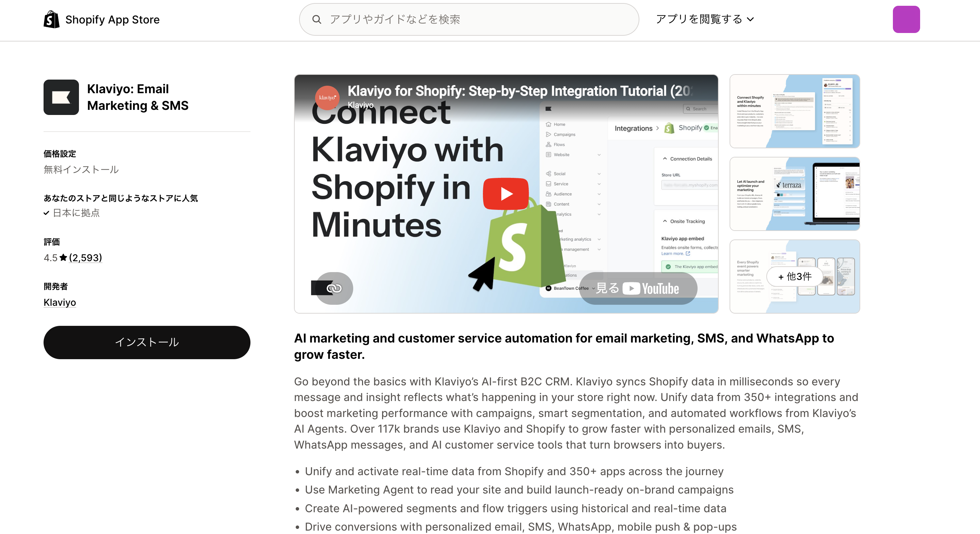Click the Klaviyo app logo icon
Viewport: 980px width, 534px height.
pyautogui.click(x=61, y=97)
